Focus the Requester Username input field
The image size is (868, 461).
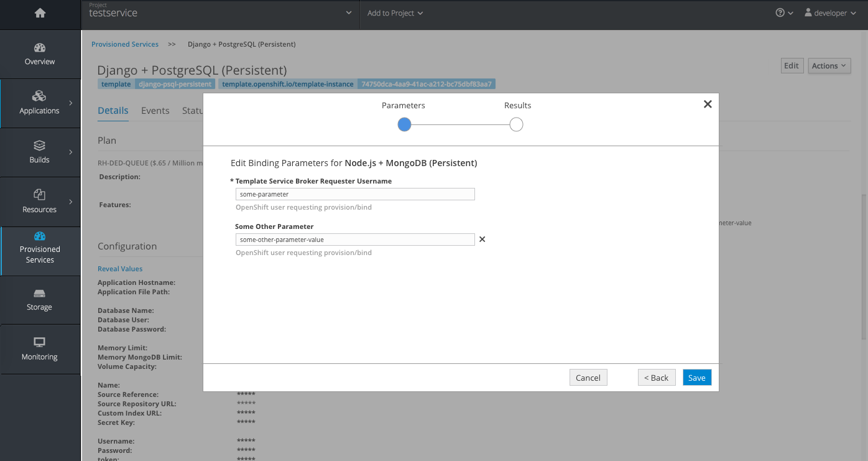point(355,194)
